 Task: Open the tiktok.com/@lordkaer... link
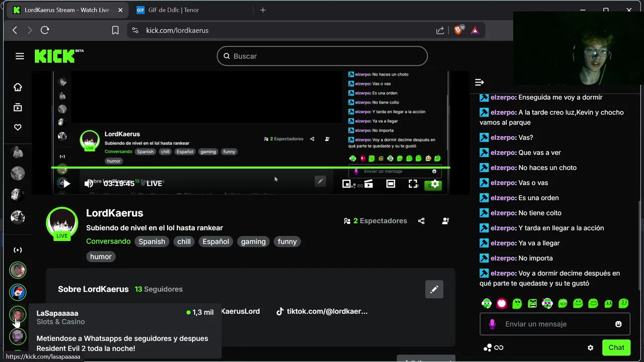click(322, 311)
